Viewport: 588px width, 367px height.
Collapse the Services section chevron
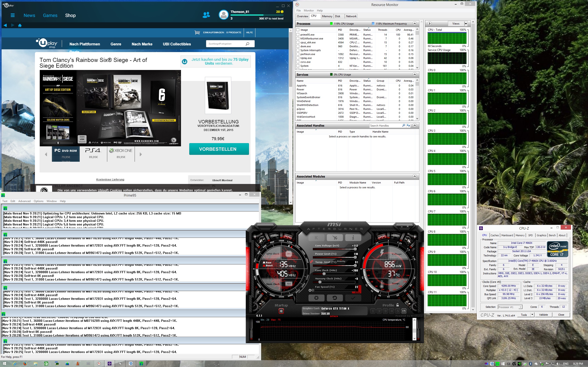coord(415,75)
